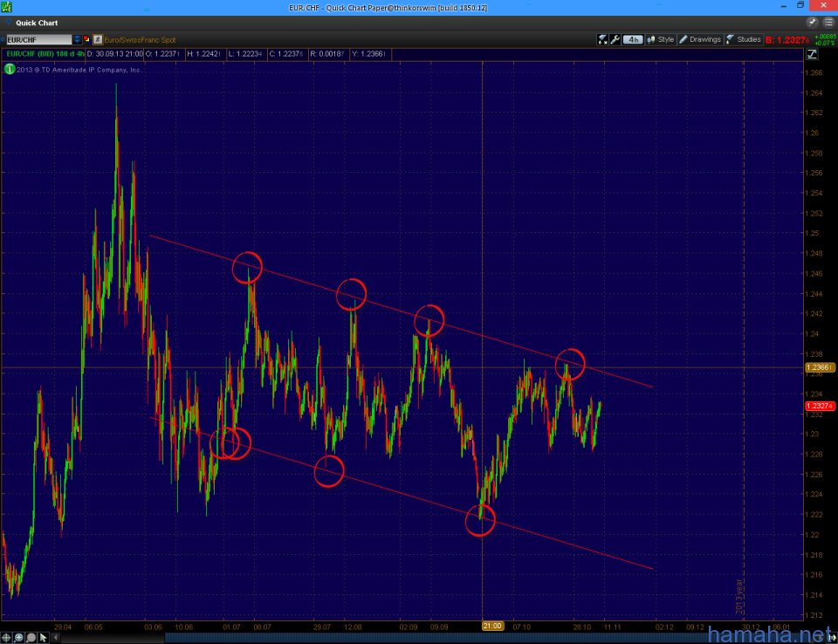Click the 29.04 date on time axis
The height and width of the screenshot is (644, 838).
[63, 627]
